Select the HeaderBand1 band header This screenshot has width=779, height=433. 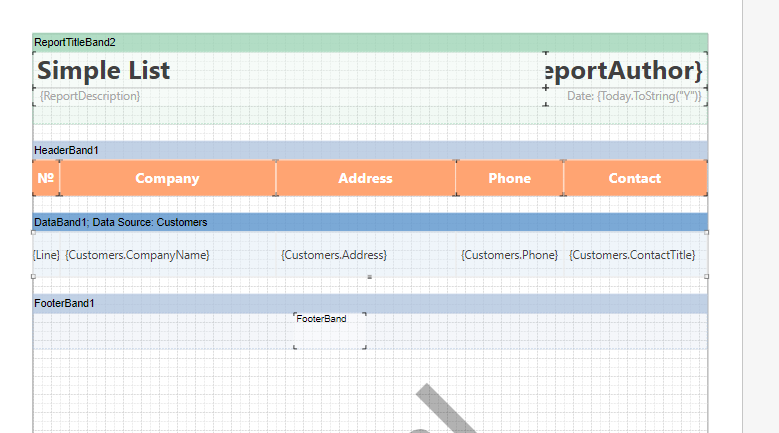click(x=370, y=150)
